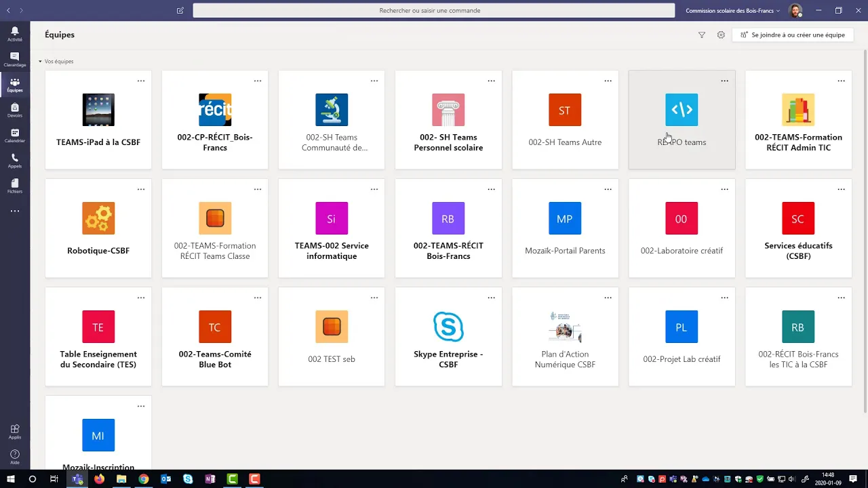
Task: Go back with the left arrow
Action: (8, 10)
